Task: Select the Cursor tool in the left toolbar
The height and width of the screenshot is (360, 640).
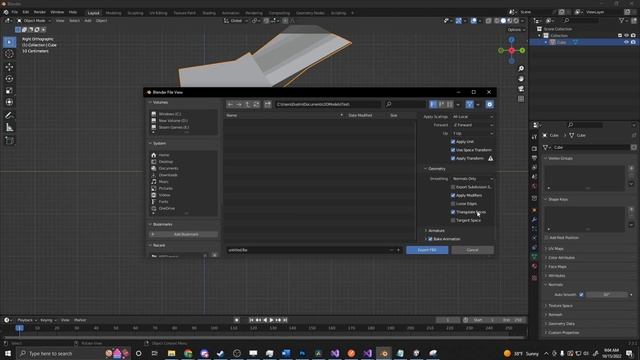Action: point(9,54)
